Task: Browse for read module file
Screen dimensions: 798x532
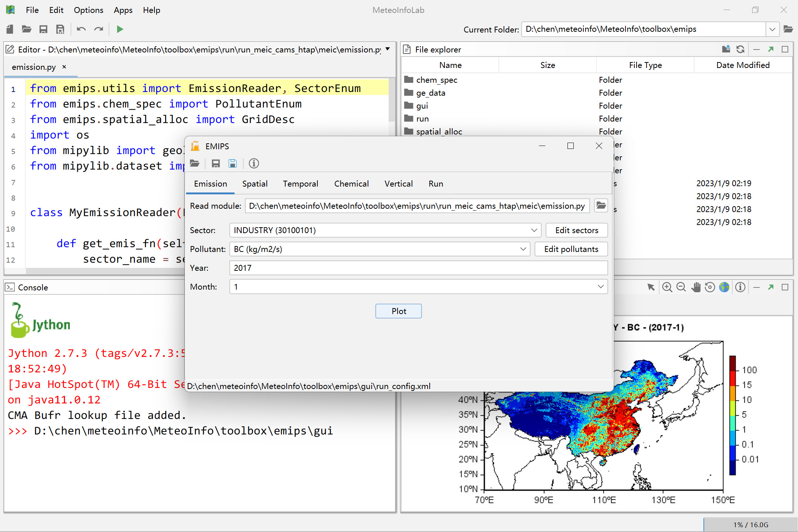Action: coord(601,205)
